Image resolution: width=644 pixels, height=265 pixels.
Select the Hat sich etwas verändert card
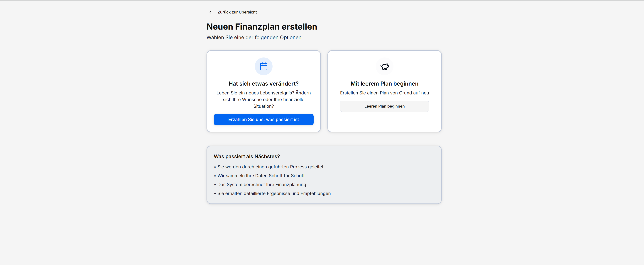tap(263, 91)
